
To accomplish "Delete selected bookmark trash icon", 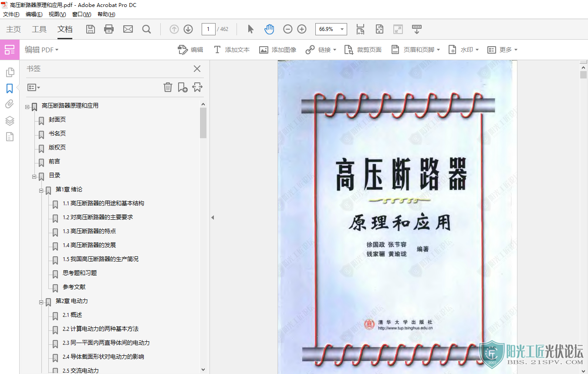I will [168, 87].
